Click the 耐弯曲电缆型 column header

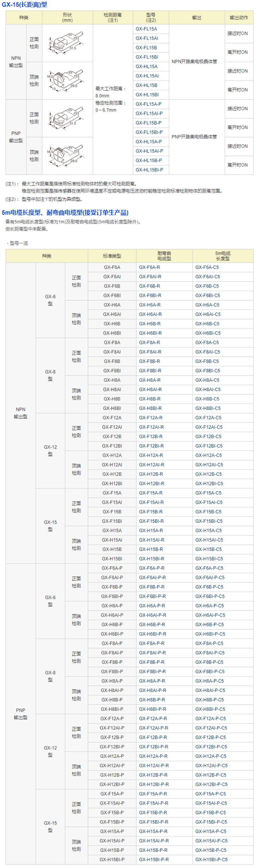pos(164,256)
